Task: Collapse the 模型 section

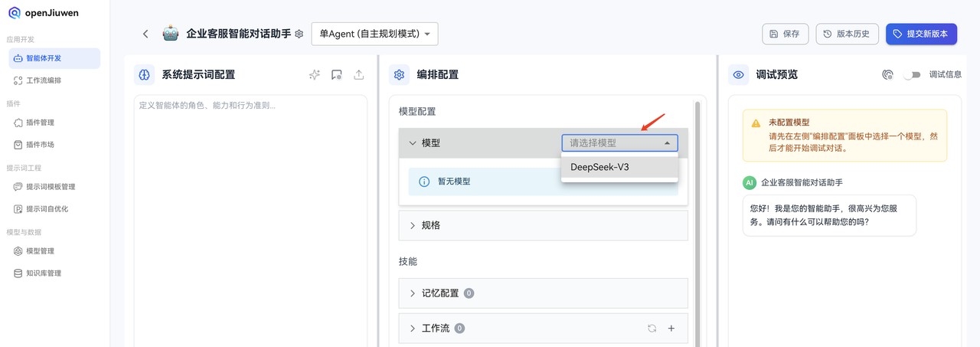Action: pyautogui.click(x=413, y=143)
